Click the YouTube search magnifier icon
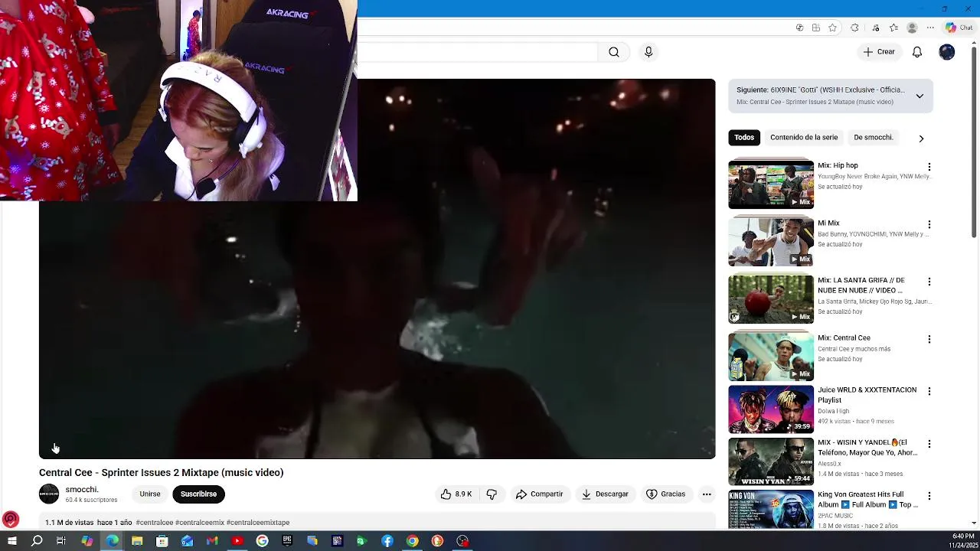 (x=614, y=52)
